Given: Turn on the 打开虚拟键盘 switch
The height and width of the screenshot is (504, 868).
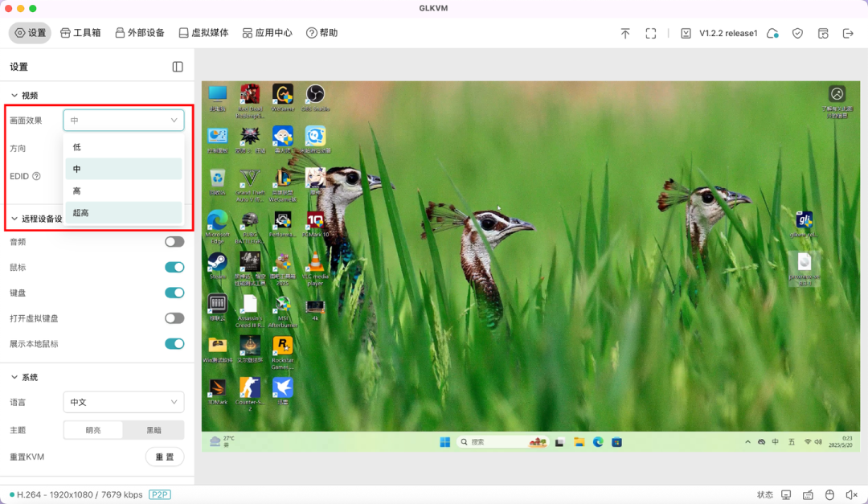Looking at the screenshot, I should tap(174, 318).
